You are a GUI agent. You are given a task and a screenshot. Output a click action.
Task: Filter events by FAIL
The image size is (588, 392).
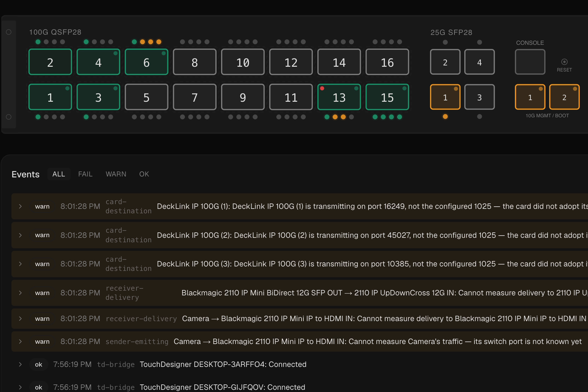(x=85, y=174)
